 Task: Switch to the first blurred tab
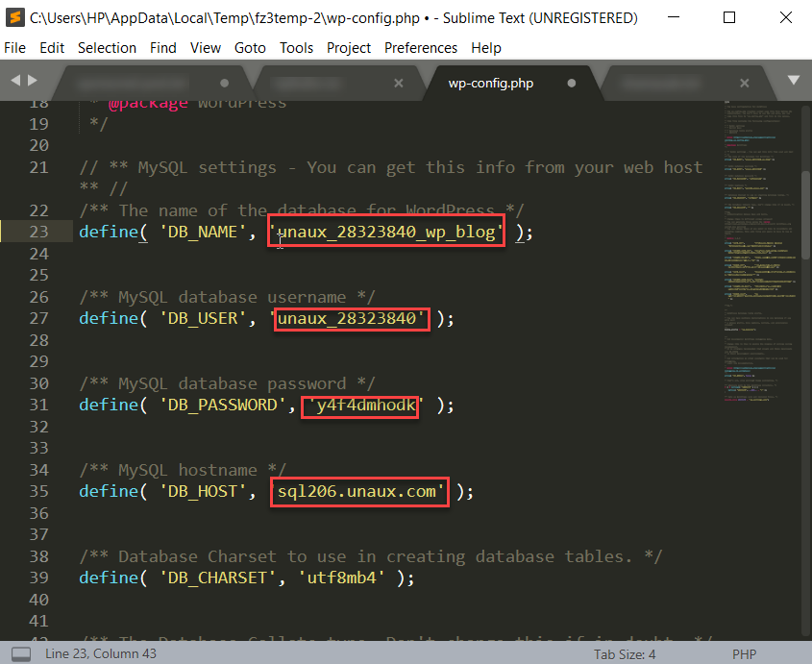pyautogui.click(x=133, y=83)
